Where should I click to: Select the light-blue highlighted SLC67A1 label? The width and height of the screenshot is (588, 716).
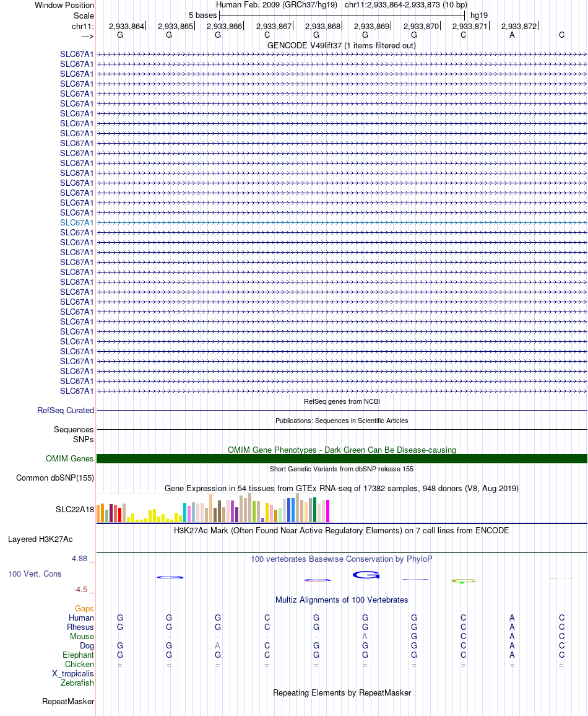click(x=77, y=223)
